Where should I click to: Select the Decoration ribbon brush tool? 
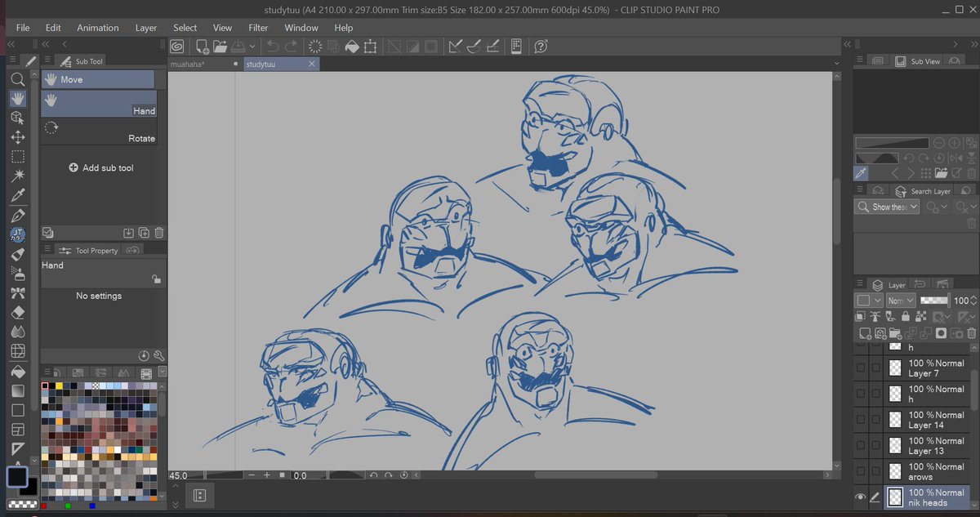point(17,293)
